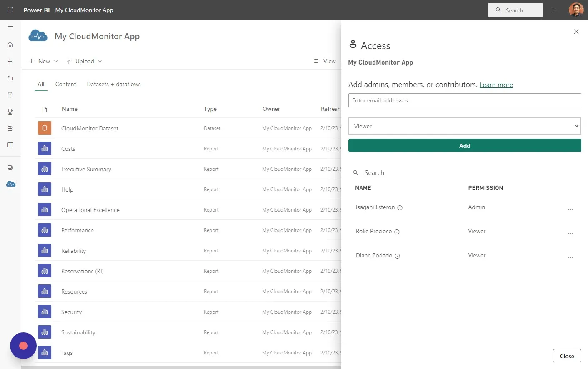Click the Performance report icon
The height and width of the screenshot is (369, 588).
pos(45,230)
